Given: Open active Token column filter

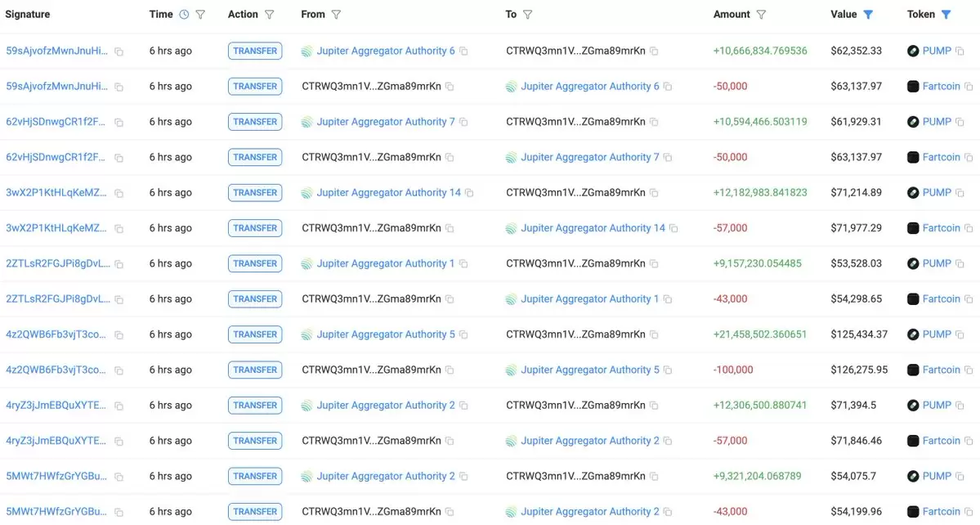Looking at the screenshot, I should point(946,15).
